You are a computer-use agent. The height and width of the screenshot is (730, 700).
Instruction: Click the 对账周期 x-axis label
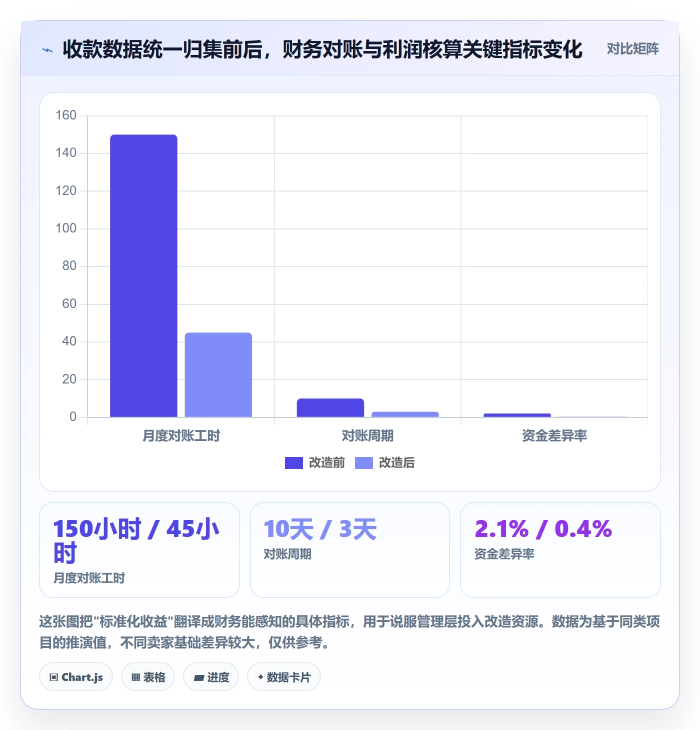click(x=367, y=436)
